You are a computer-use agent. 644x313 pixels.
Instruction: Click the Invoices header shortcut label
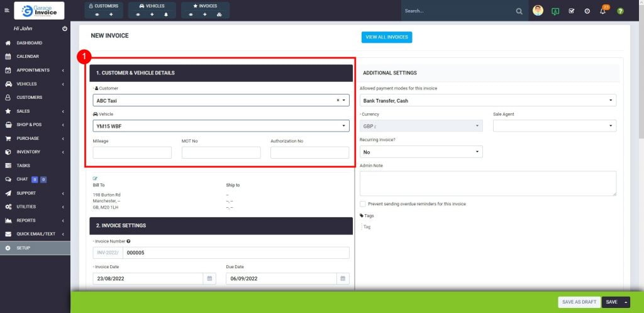tap(205, 6)
